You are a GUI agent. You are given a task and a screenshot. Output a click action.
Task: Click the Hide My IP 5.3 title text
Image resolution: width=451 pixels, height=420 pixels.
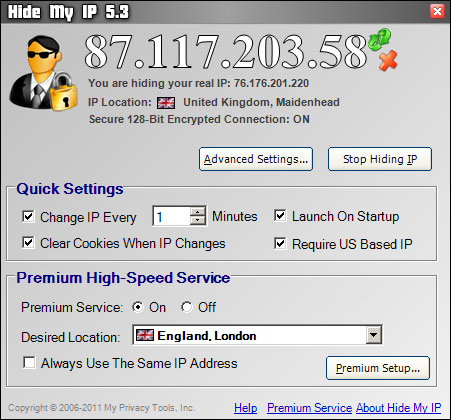point(68,12)
